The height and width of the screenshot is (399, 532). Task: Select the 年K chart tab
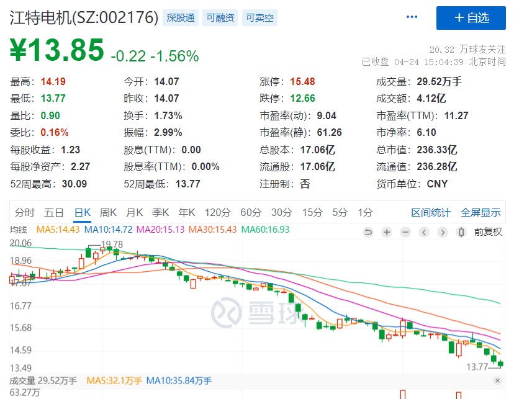point(187,213)
